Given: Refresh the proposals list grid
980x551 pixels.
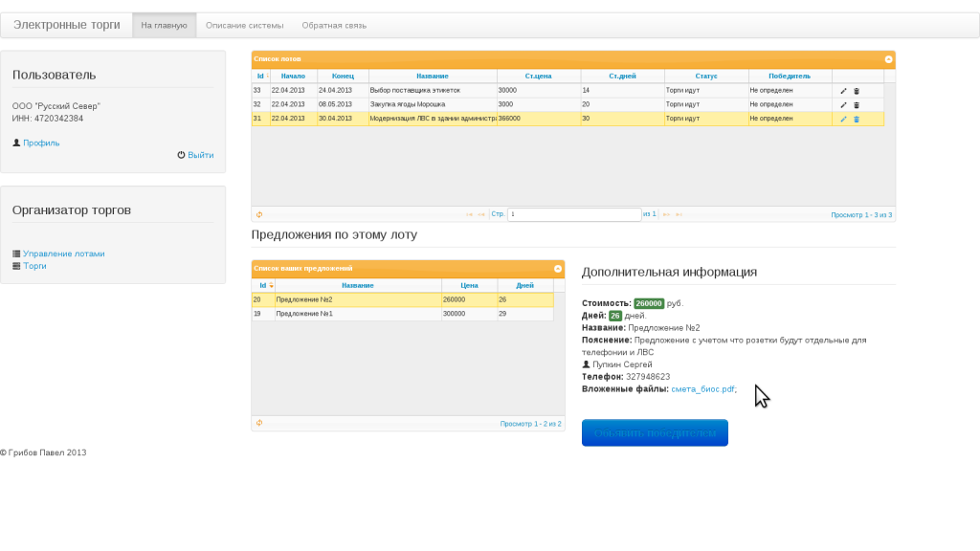Looking at the screenshot, I should 258,423.
